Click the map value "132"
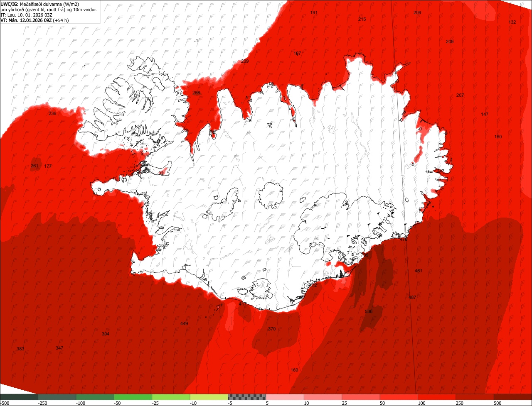The height and width of the screenshot is (406, 532). point(512,22)
